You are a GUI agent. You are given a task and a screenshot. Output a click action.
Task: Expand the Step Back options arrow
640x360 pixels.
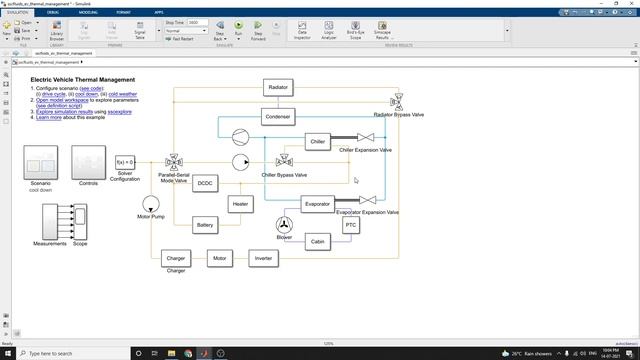point(225,39)
